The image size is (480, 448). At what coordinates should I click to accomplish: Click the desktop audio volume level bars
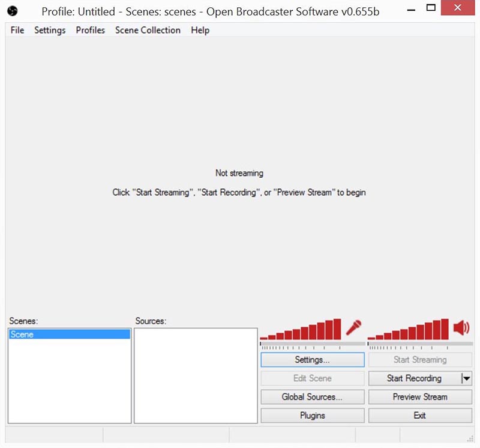pyautogui.click(x=408, y=329)
